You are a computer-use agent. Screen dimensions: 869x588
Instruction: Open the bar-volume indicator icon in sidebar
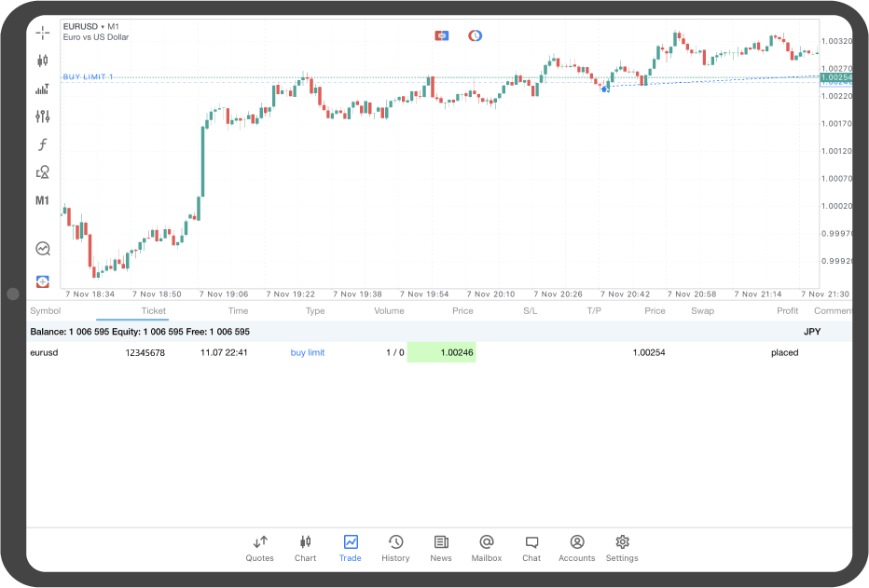coord(43,89)
